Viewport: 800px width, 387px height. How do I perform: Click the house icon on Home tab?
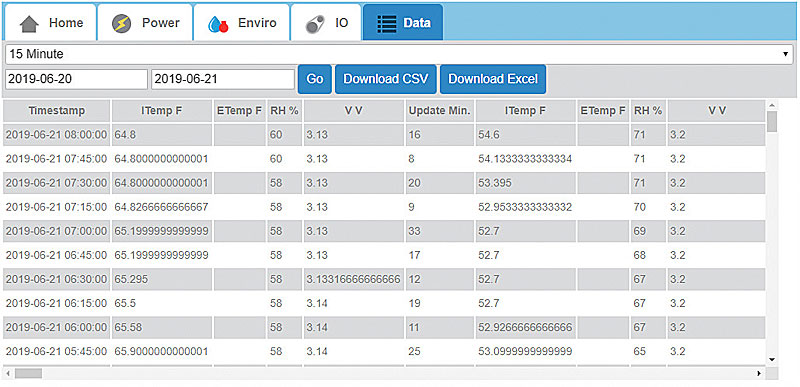pos(30,24)
